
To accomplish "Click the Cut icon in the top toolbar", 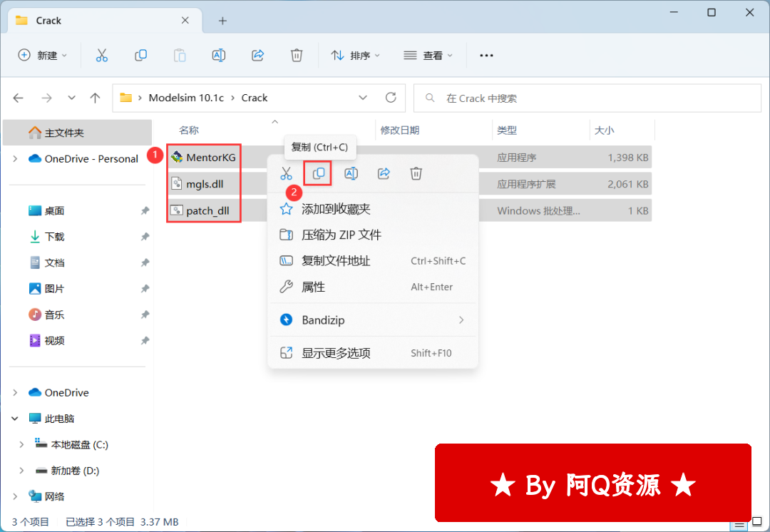I will click(x=102, y=56).
